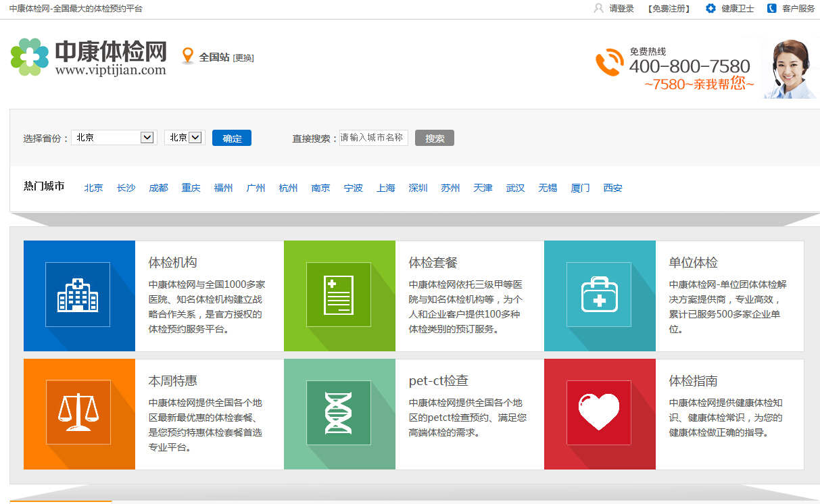Focus the city name search field
The image size is (820, 504).
tap(373, 138)
